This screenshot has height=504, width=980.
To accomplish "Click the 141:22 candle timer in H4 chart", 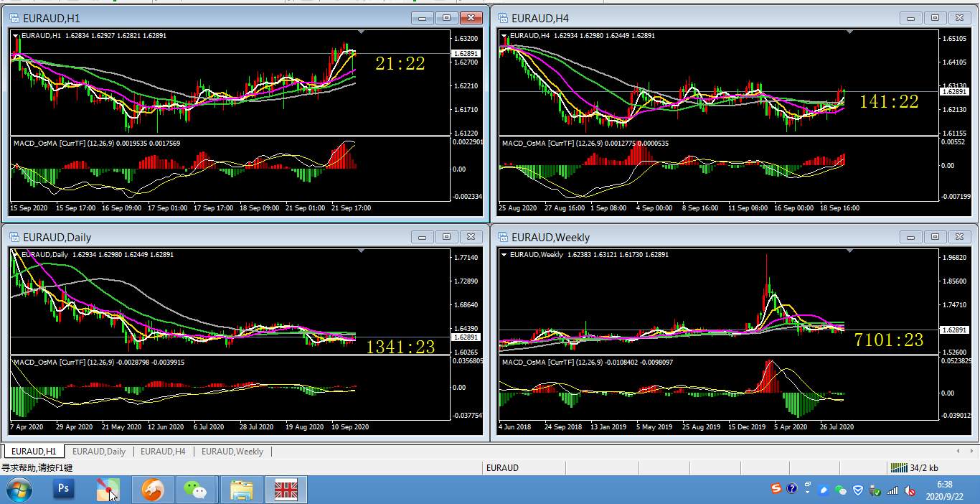I will point(889,102).
